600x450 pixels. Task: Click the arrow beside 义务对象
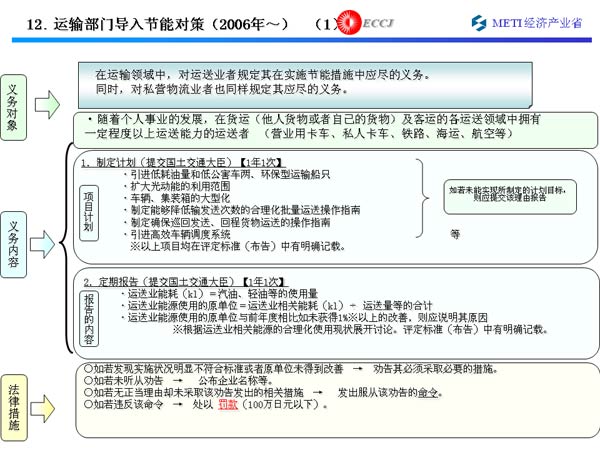click(x=47, y=104)
